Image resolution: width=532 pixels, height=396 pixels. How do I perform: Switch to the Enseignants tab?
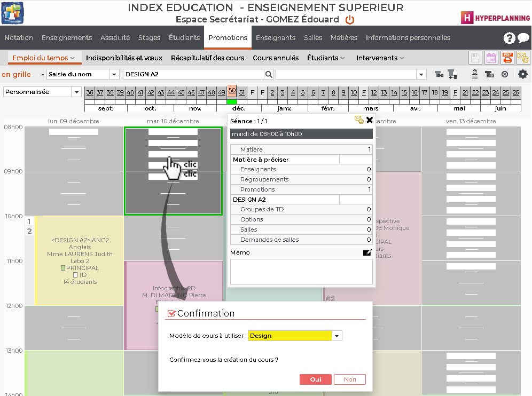[x=276, y=38]
